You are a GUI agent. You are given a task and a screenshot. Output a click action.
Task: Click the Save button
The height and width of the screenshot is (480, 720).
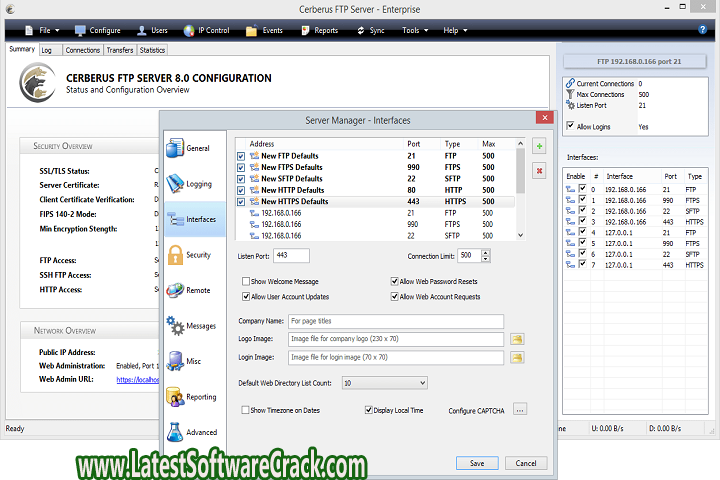477,463
